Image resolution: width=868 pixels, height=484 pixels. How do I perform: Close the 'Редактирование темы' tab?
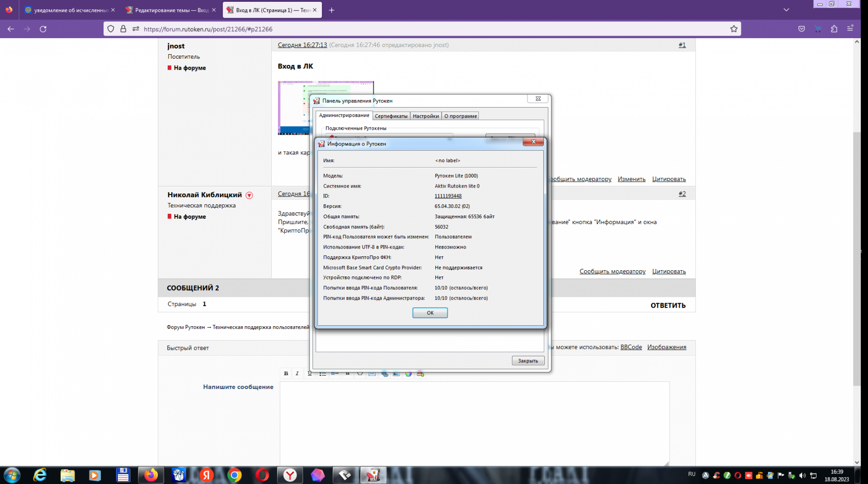click(x=214, y=10)
